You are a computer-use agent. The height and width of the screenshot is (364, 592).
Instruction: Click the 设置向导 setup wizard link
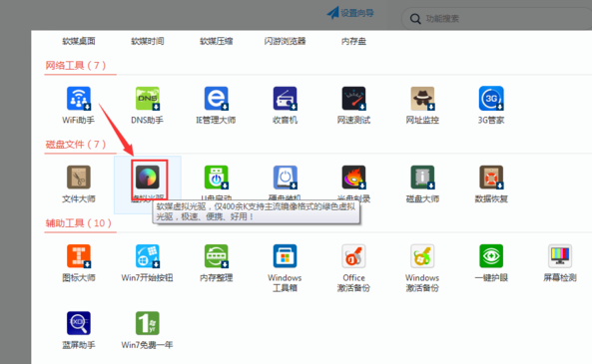[x=350, y=13]
